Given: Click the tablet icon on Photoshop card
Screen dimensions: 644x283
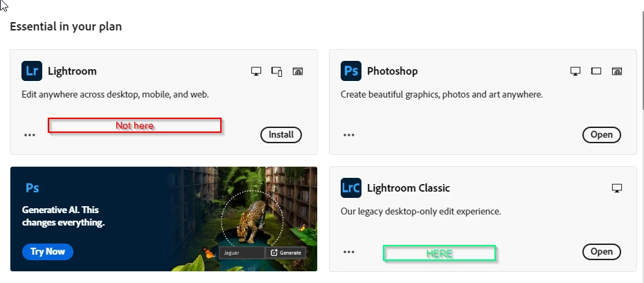Looking at the screenshot, I should click(x=596, y=71).
